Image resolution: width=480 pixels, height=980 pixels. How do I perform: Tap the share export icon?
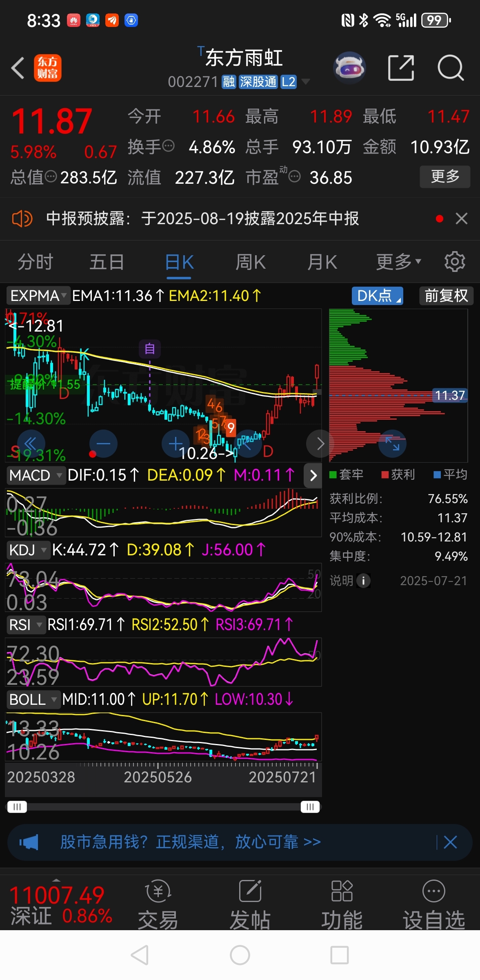click(401, 68)
